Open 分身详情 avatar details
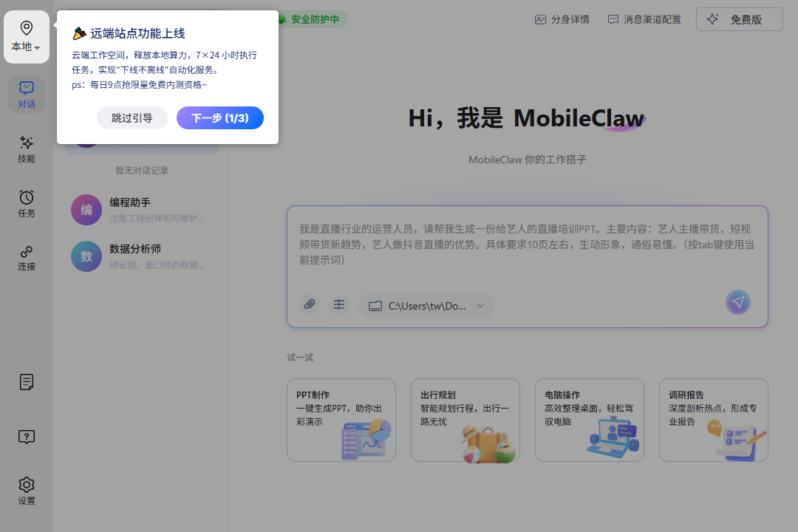Screen dimensions: 798x532 562,19
